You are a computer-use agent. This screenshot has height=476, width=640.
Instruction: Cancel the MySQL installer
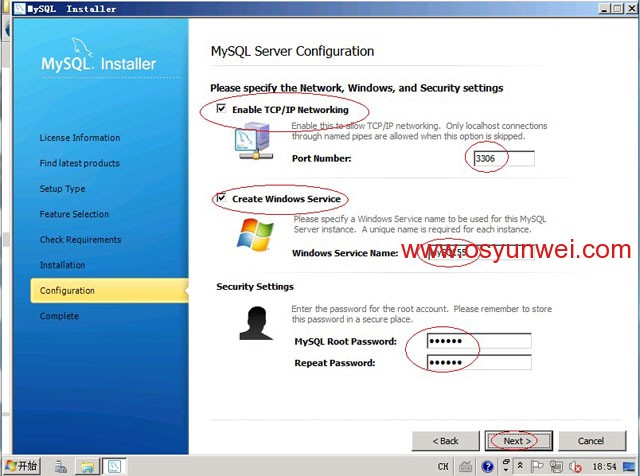591,441
